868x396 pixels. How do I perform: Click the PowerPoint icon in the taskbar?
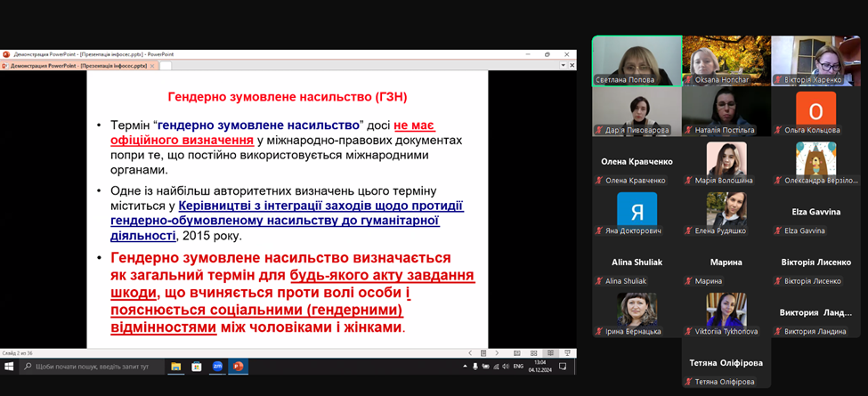(x=238, y=366)
